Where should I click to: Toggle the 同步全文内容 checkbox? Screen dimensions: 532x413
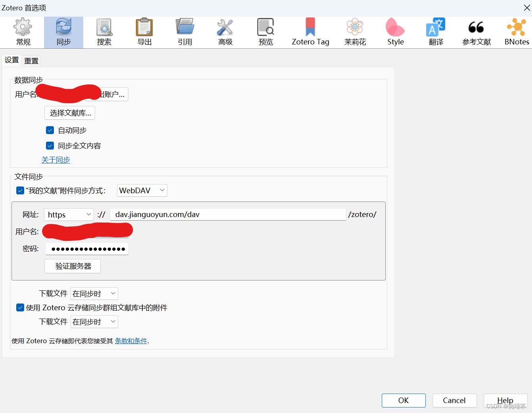50,146
